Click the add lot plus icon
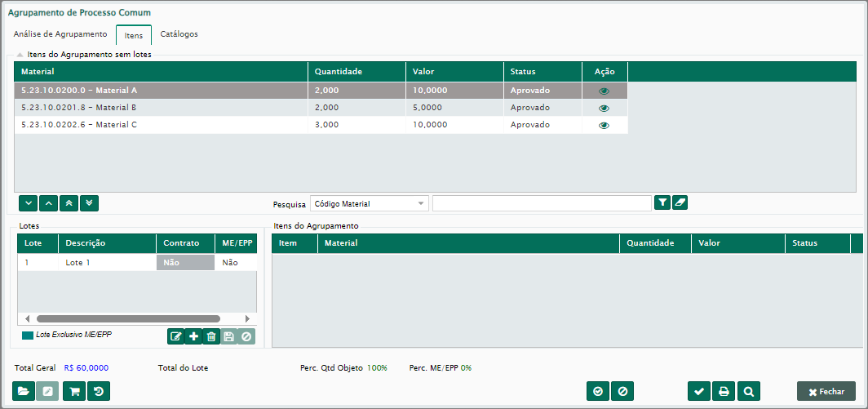The image size is (868, 409). (x=193, y=336)
